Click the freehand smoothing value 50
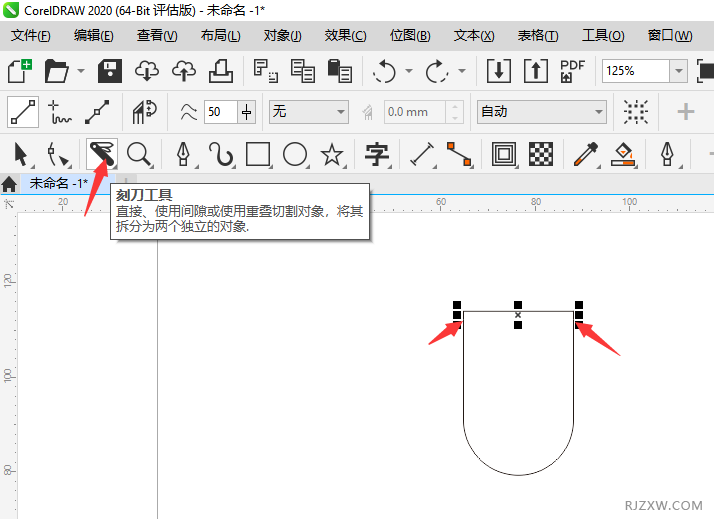This screenshot has height=519, width=714. coord(220,112)
